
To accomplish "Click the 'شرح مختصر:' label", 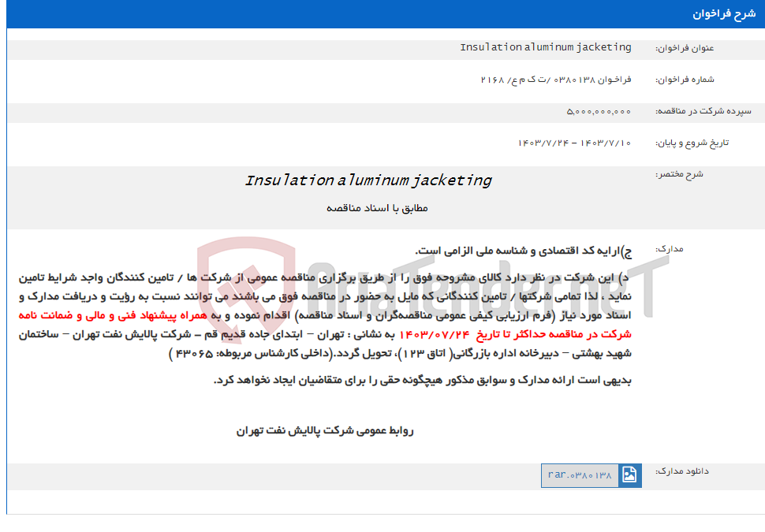I will [x=679, y=174].
